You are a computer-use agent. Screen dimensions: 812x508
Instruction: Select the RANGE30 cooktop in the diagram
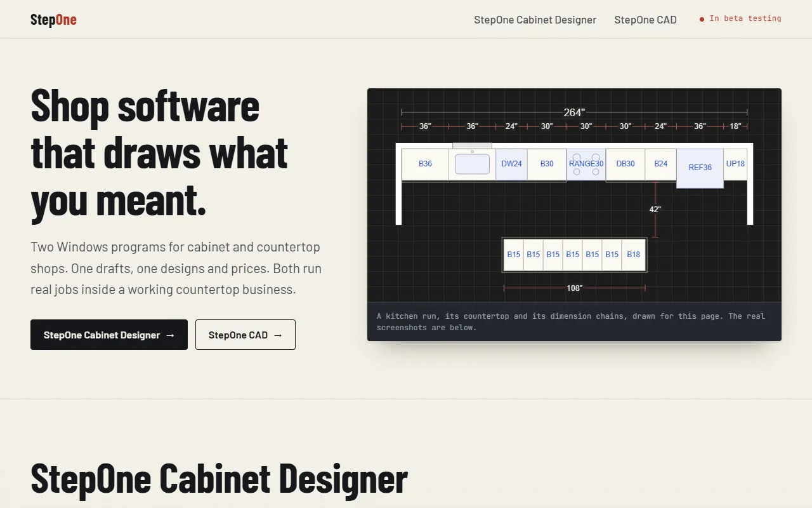point(586,164)
